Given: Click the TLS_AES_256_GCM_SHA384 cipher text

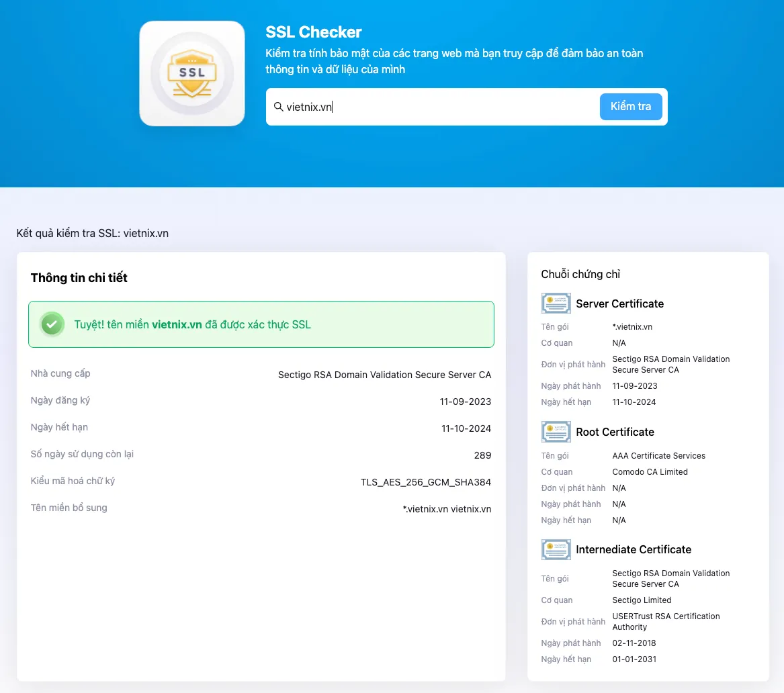Looking at the screenshot, I should (426, 481).
